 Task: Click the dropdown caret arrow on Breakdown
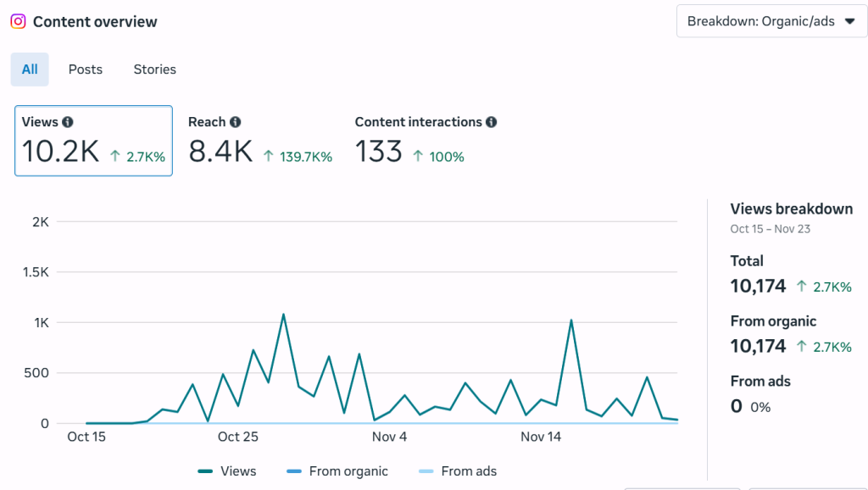point(850,21)
